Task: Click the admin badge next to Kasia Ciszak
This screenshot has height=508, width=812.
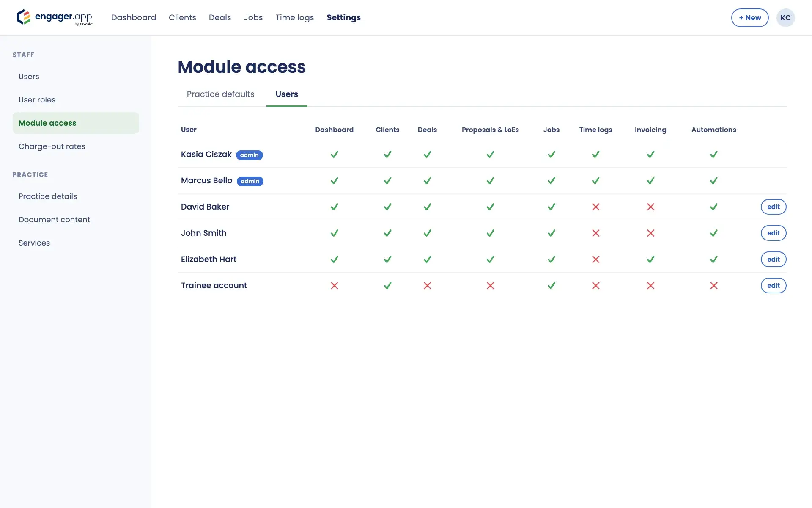Action: 249,155
